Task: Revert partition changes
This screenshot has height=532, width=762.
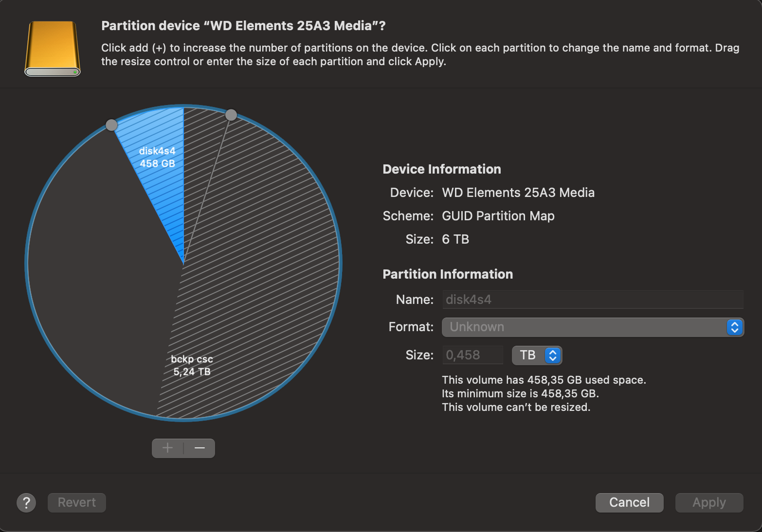Action: coord(76,502)
